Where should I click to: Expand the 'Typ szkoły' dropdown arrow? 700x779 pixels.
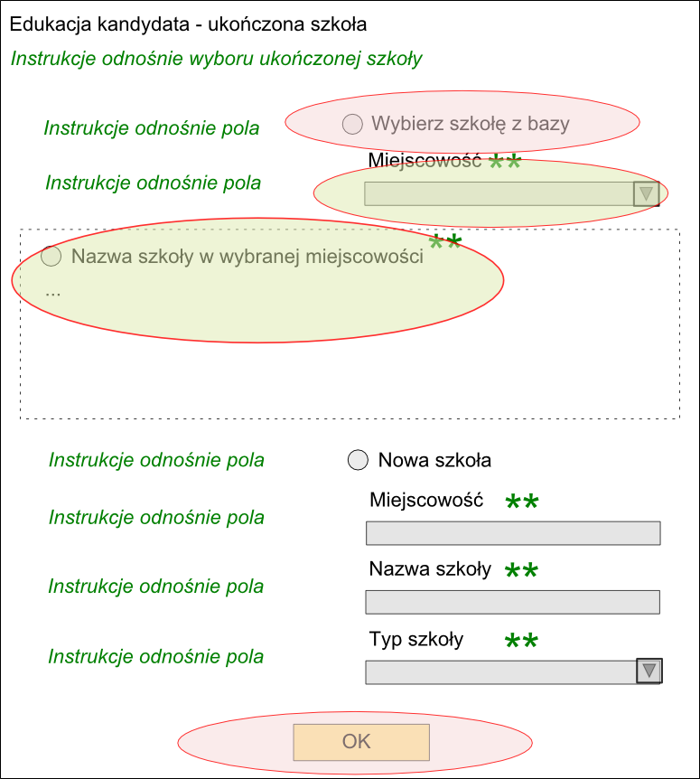pos(649,671)
